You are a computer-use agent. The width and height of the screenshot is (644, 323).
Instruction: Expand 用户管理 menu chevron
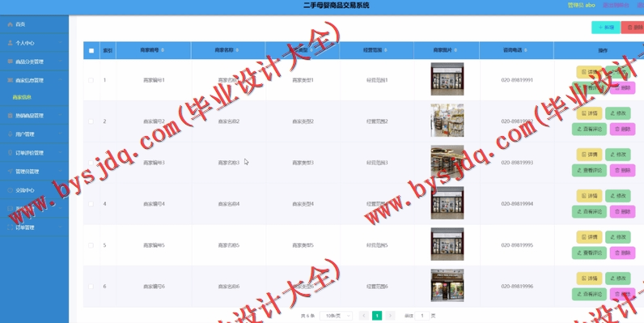pyautogui.click(x=61, y=134)
